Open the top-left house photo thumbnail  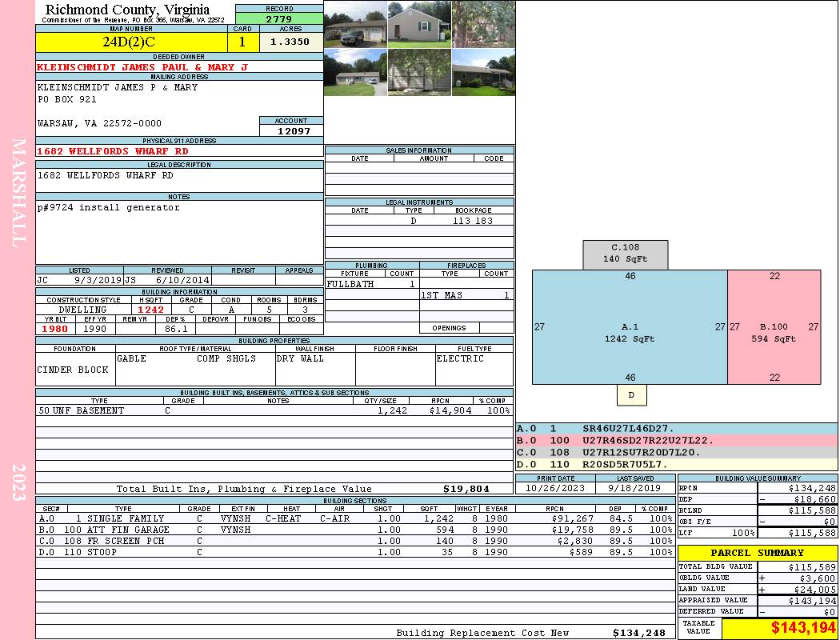click(355, 24)
